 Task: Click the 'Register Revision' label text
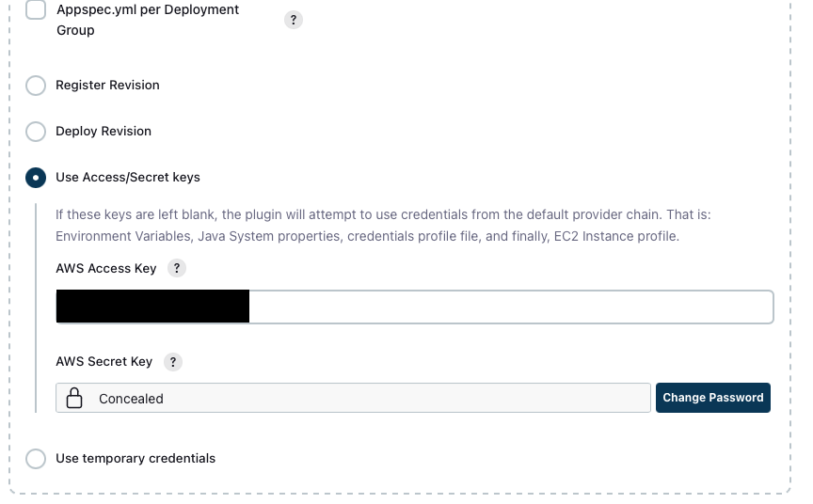(x=108, y=85)
